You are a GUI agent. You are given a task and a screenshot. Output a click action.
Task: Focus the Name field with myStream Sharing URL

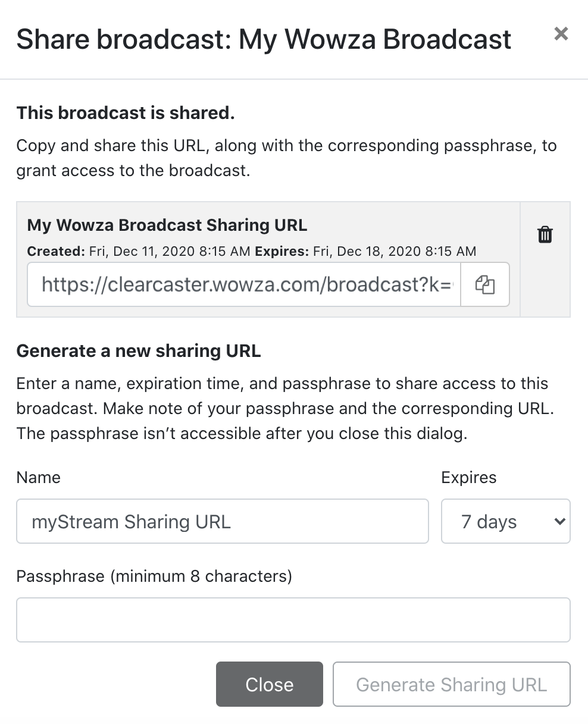tap(222, 521)
